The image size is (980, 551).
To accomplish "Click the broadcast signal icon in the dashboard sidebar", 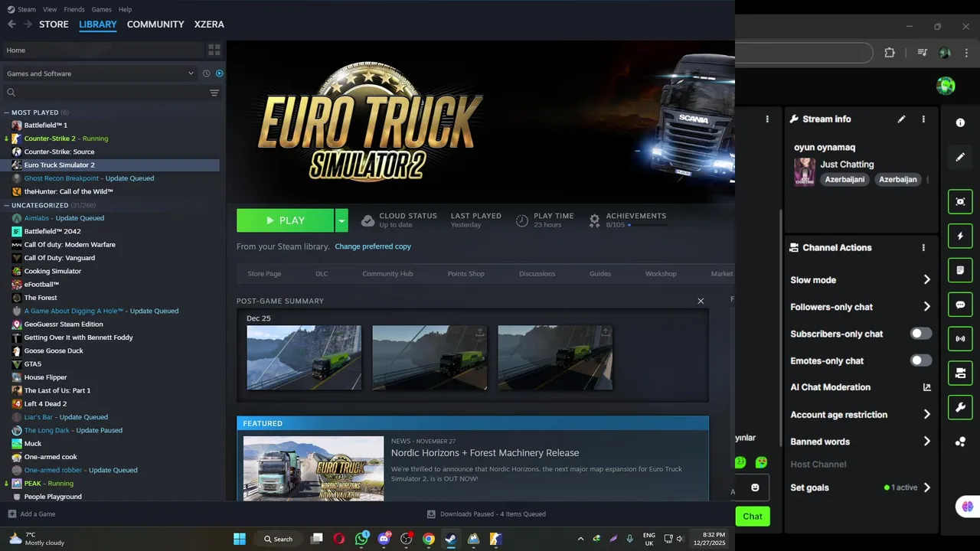I will coord(960,338).
